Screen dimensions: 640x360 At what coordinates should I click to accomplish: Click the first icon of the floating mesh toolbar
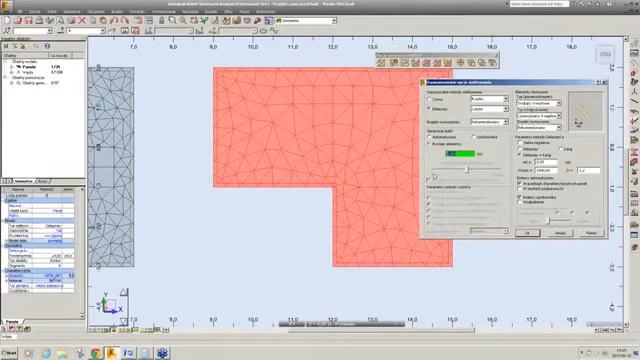click(381, 63)
